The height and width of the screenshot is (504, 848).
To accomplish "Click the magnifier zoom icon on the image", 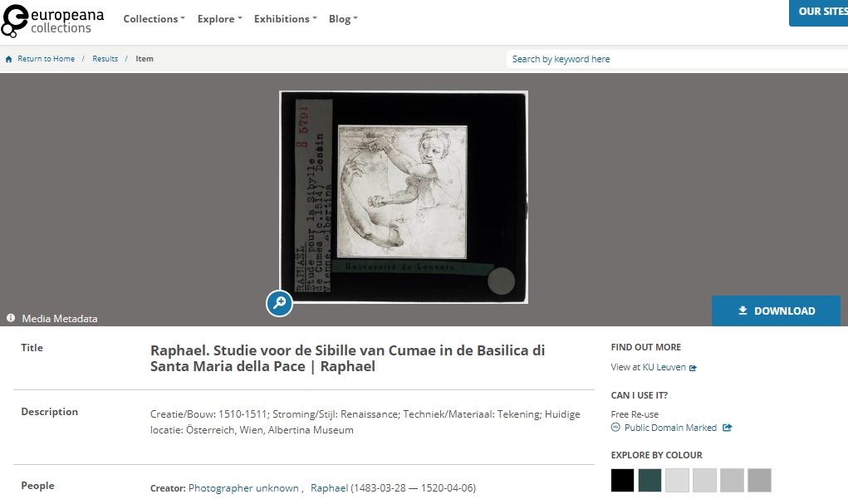I will (x=279, y=303).
